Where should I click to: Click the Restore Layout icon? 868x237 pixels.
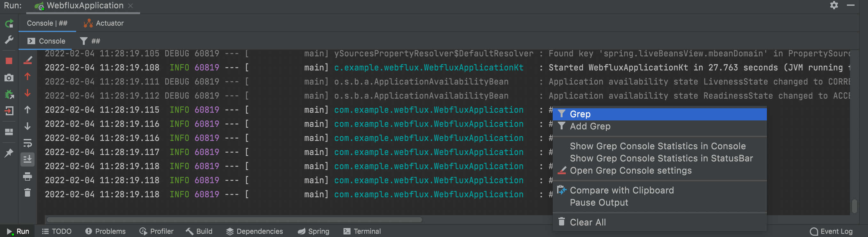[9, 132]
